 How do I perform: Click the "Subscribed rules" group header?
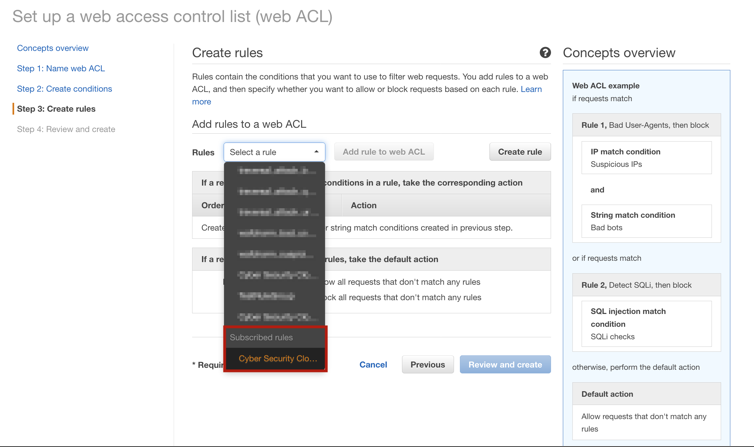pyautogui.click(x=262, y=338)
